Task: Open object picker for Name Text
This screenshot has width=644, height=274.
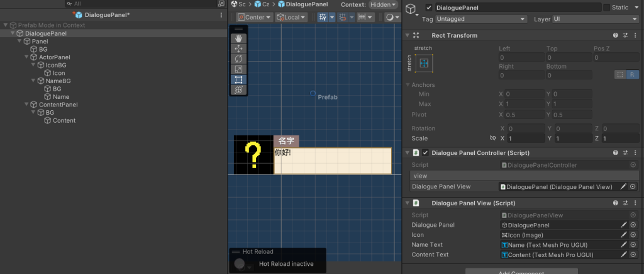Action: click(x=633, y=245)
